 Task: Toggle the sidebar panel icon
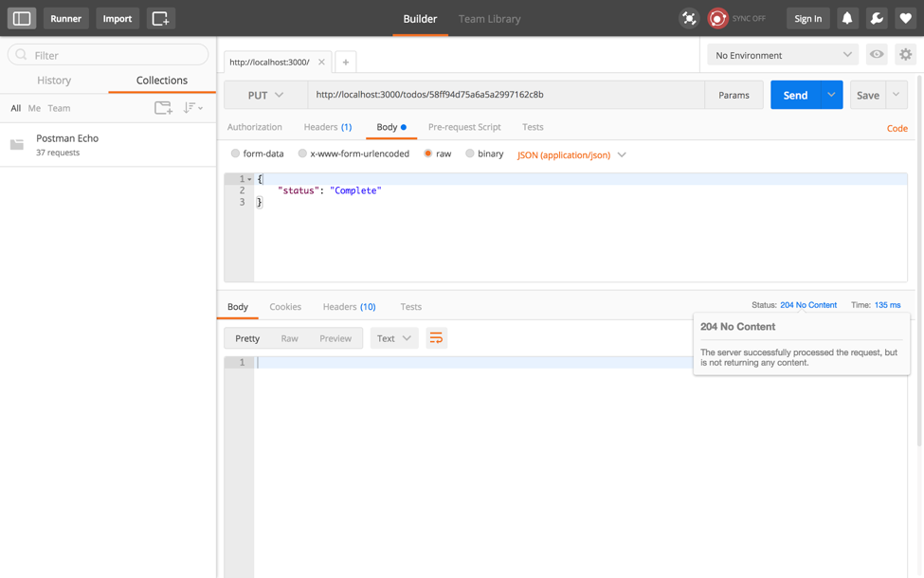pos(22,18)
